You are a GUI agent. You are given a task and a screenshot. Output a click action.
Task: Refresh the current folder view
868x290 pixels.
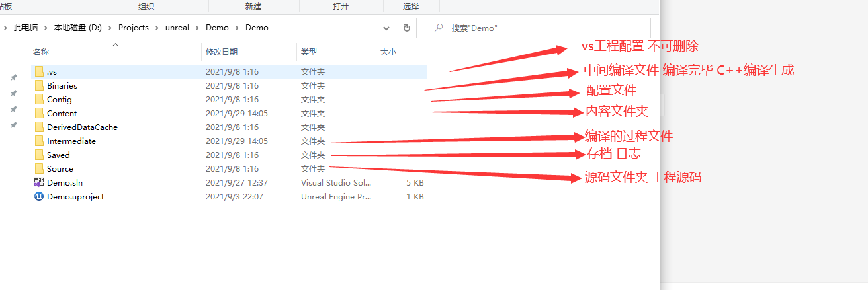(x=406, y=28)
